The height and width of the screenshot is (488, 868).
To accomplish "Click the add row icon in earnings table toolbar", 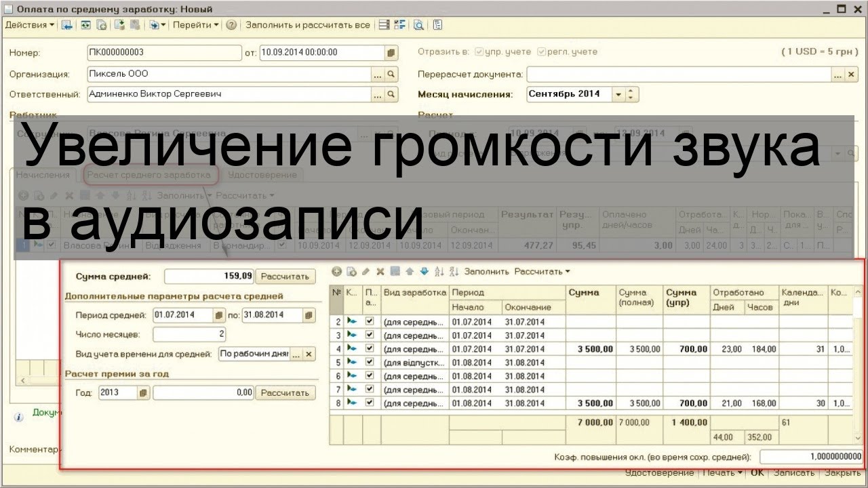I will pyautogui.click(x=336, y=272).
